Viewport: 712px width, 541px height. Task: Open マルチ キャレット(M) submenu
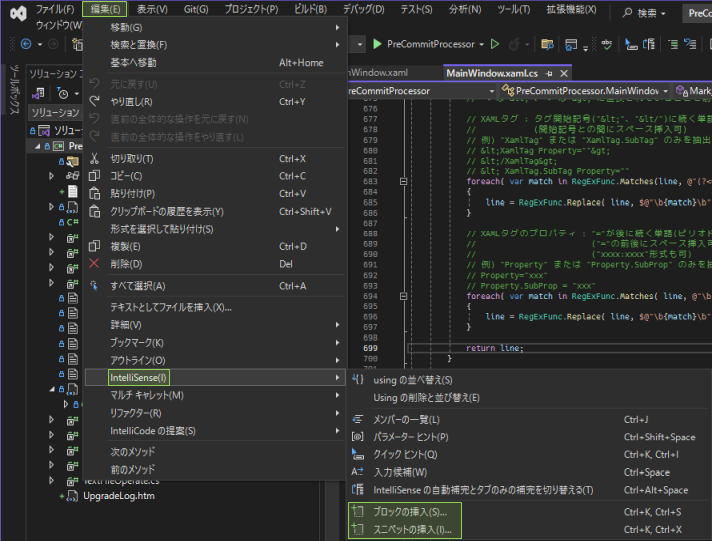tap(215, 396)
